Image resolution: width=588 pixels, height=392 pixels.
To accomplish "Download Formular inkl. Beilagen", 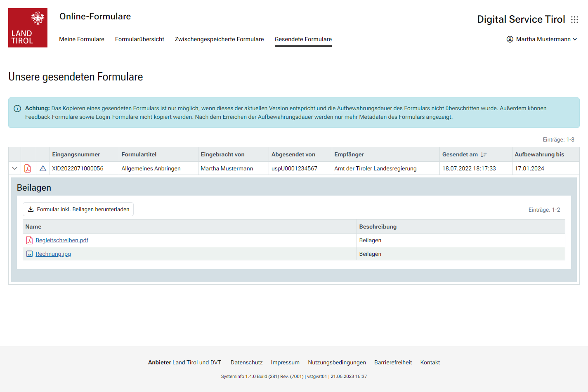I will coord(78,209).
